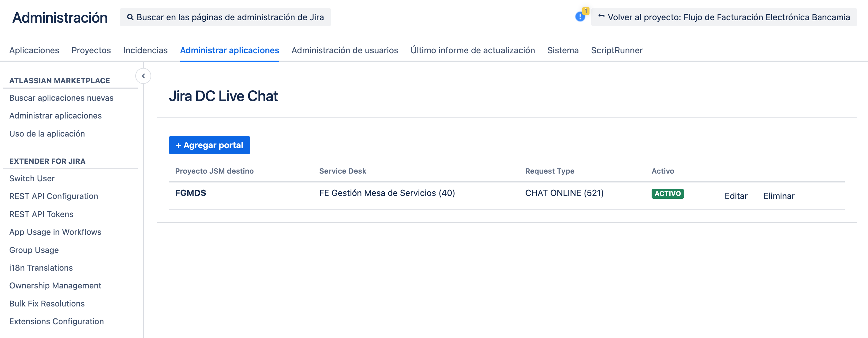Open Último informe de actualización tab
868x338 pixels.
click(473, 50)
